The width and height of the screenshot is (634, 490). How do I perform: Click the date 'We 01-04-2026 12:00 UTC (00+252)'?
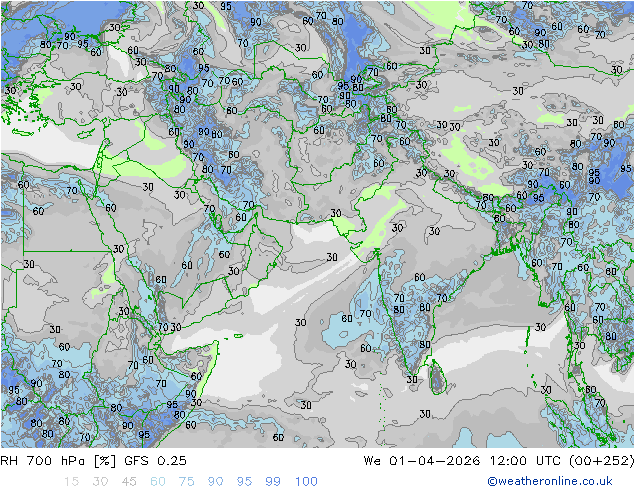coord(499,461)
